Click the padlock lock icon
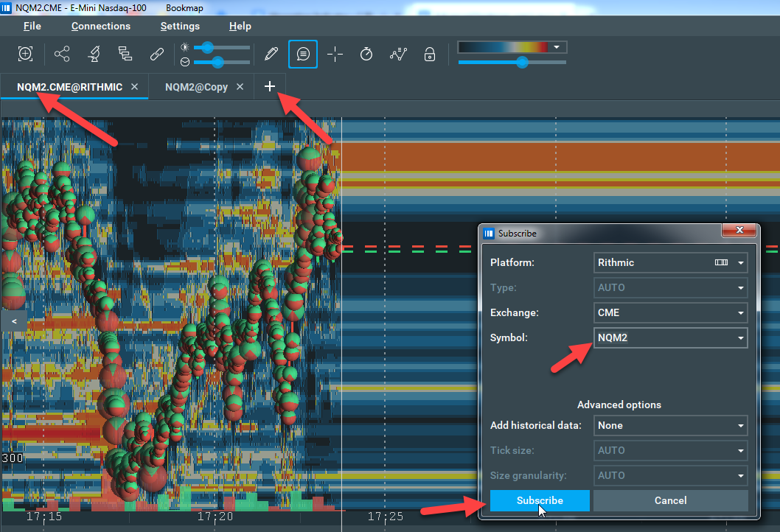Viewport: 780px width, 532px height. (x=430, y=54)
